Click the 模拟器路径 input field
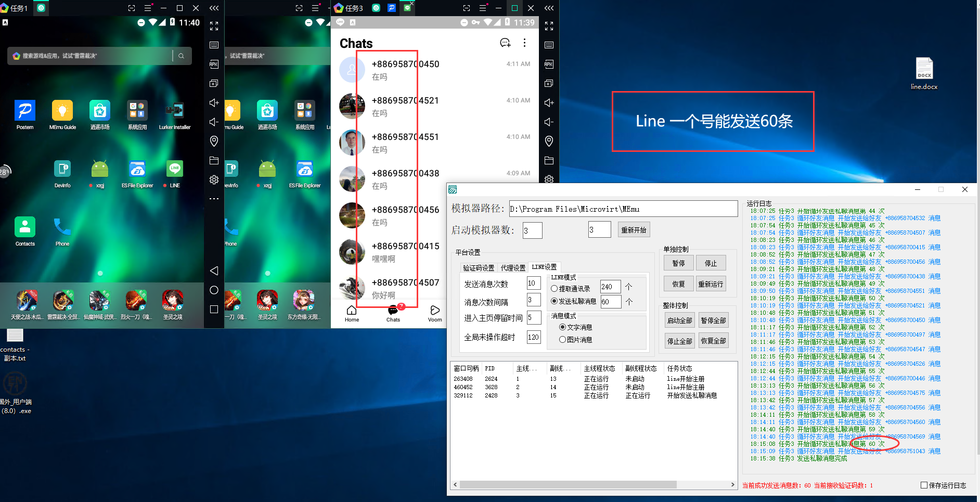 click(623, 209)
